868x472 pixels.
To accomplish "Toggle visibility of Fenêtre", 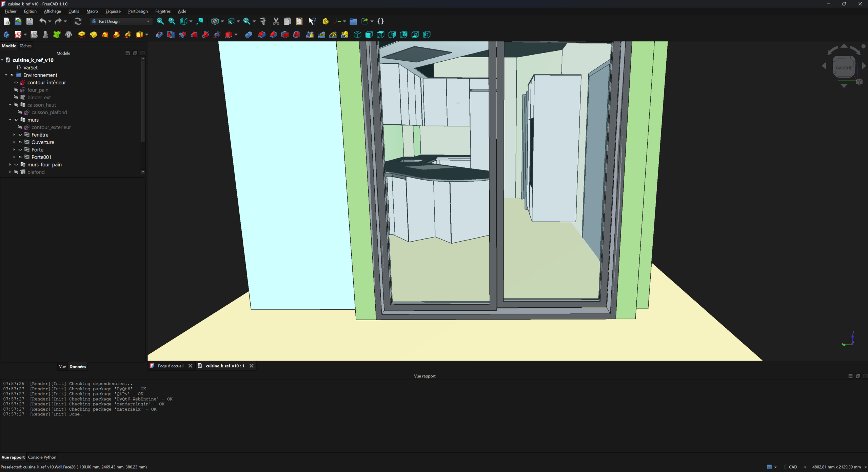I will pyautogui.click(x=20, y=135).
